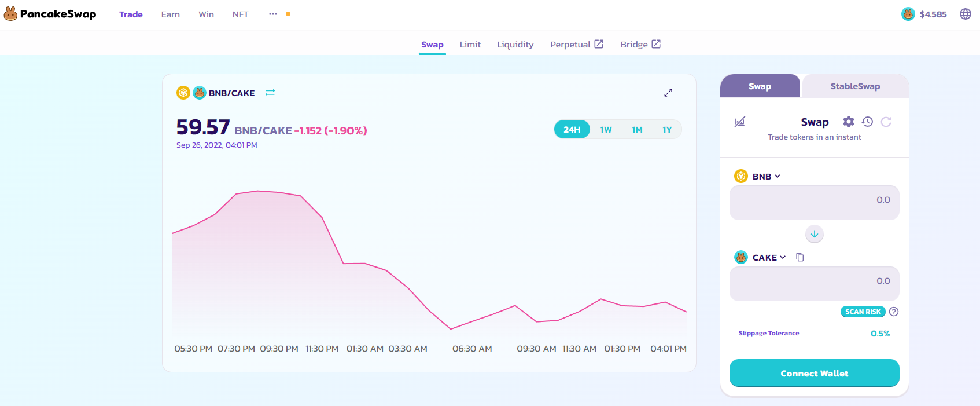Copy the CAKE token address

800,257
